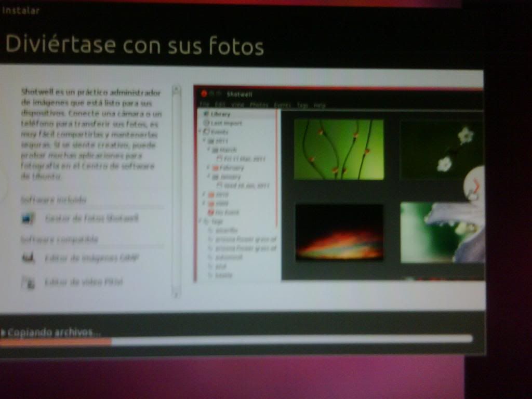
Task: Collapse the Tags tree node in Shotwell
Action: click(x=200, y=221)
